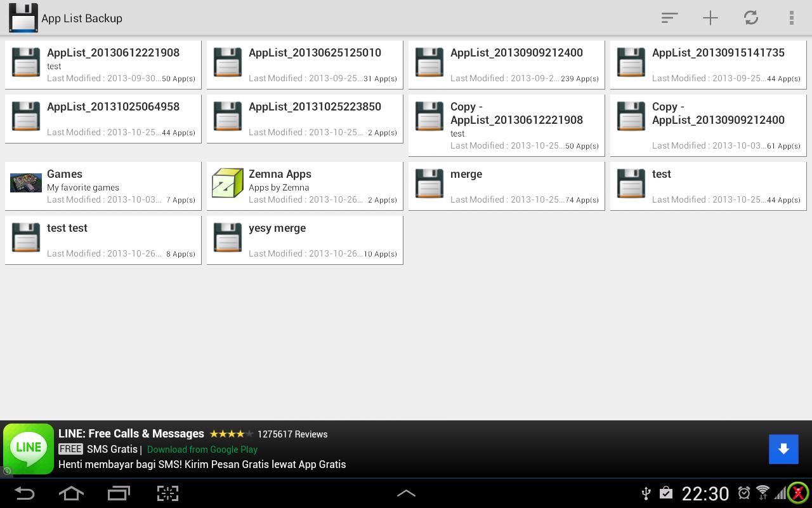Tap the Games list thumbnail
The width and height of the screenshot is (812, 508).
pos(26,183)
